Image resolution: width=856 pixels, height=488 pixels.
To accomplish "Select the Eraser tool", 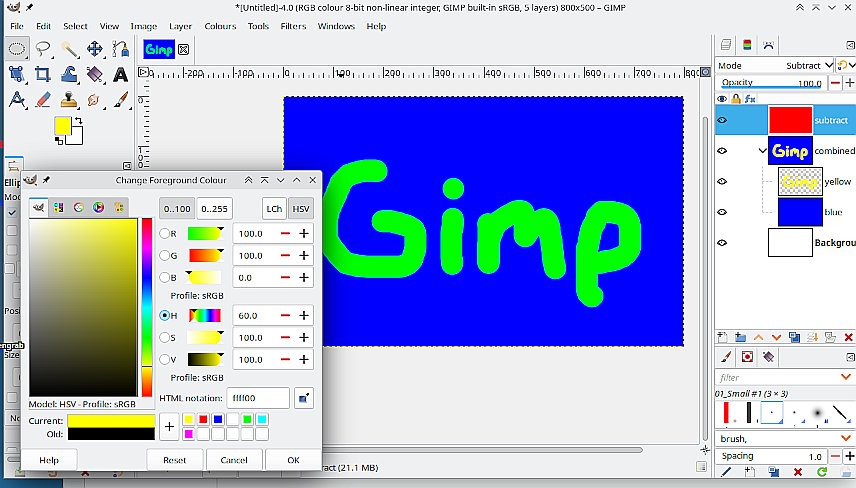I will point(43,100).
